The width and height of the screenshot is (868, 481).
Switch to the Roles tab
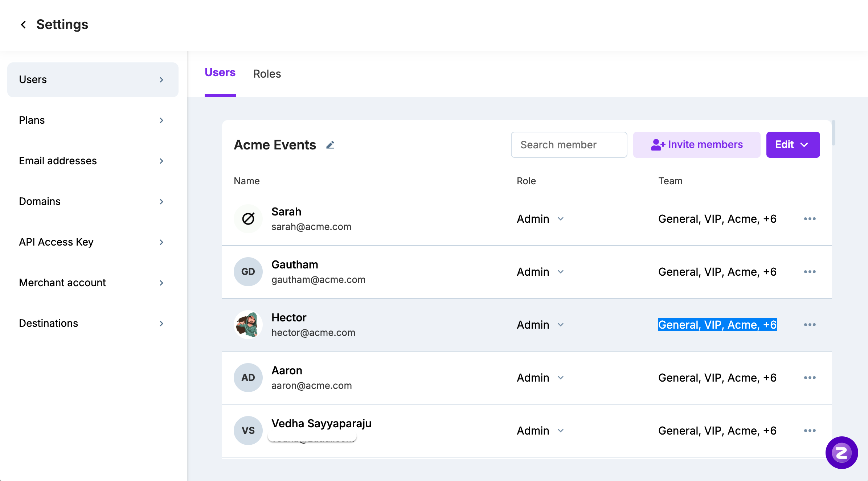(x=267, y=74)
